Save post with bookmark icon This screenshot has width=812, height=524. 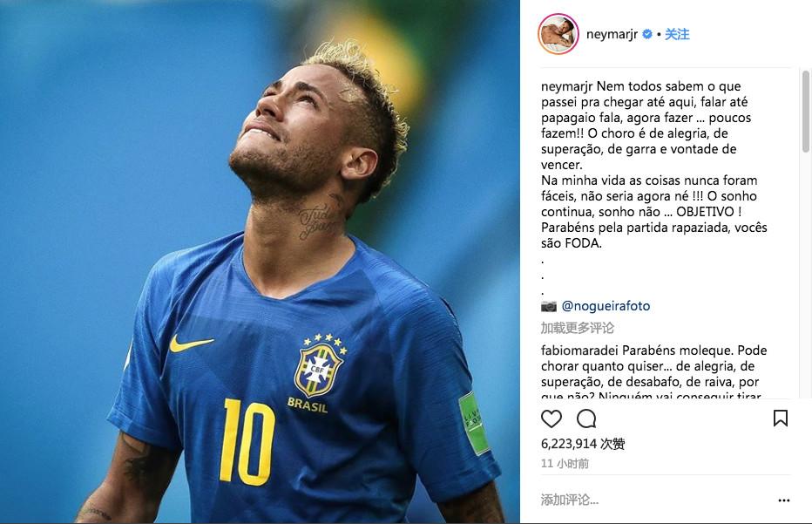[781, 418]
